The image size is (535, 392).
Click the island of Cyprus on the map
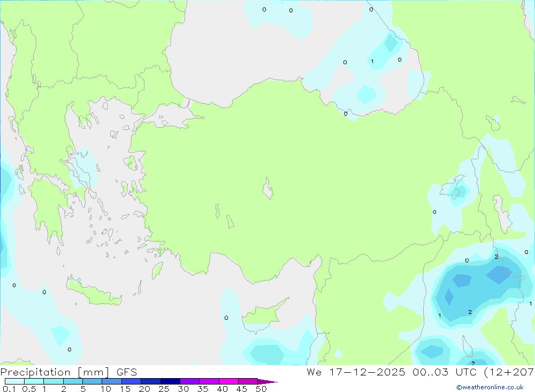263,315
